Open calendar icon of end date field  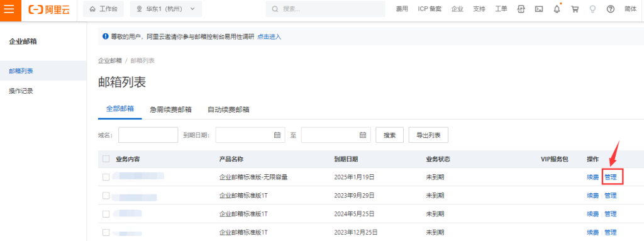[363, 135]
